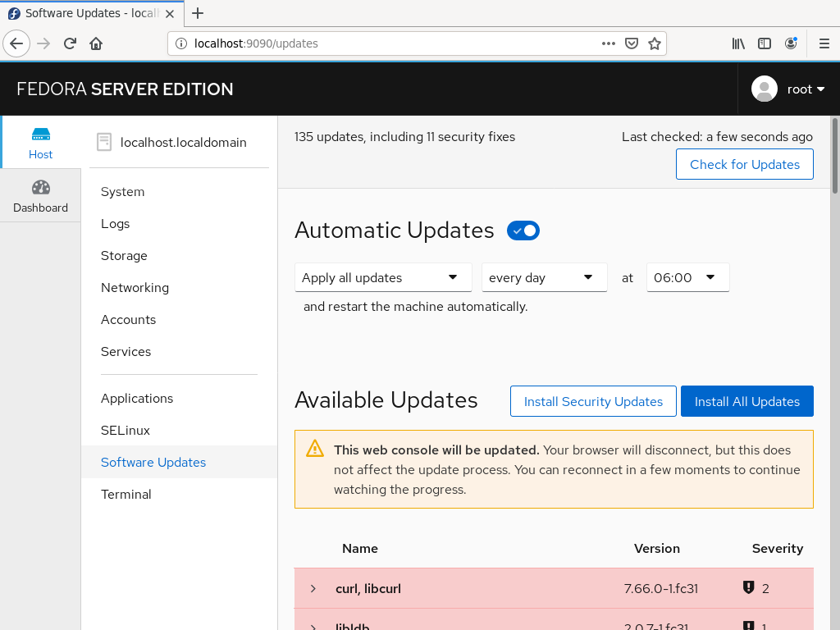Image resolution: width=840 pixels, height=630 pixels.
Task: Click version 7.66.0-1.fc31 cell
Action: tap(661, 589)
